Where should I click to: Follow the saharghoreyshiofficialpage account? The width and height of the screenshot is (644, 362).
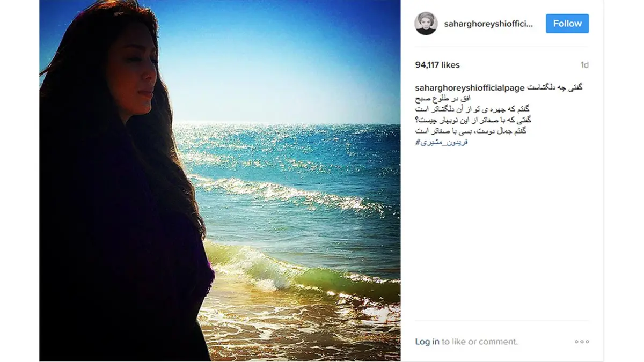point(567,24)
